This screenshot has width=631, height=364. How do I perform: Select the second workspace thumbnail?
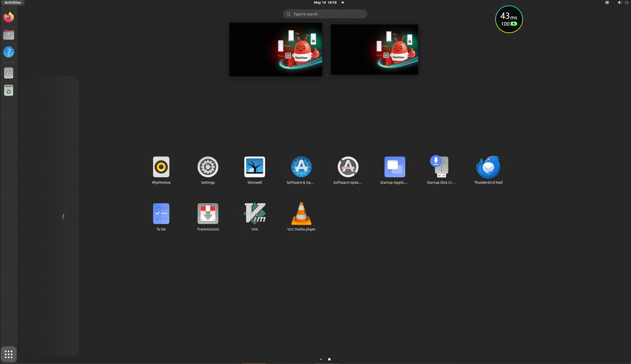pyautogui.click(x=374, y=49)
